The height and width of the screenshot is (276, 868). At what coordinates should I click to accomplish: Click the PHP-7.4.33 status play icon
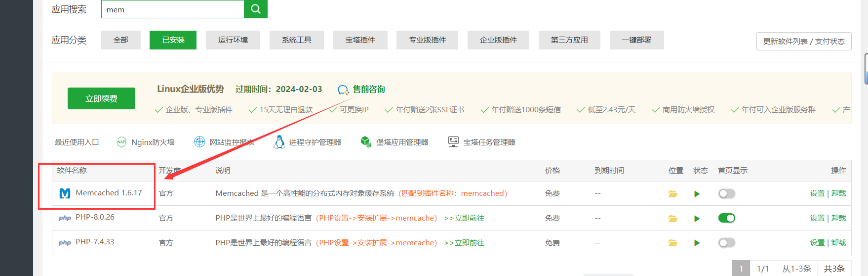coord(697,243)
